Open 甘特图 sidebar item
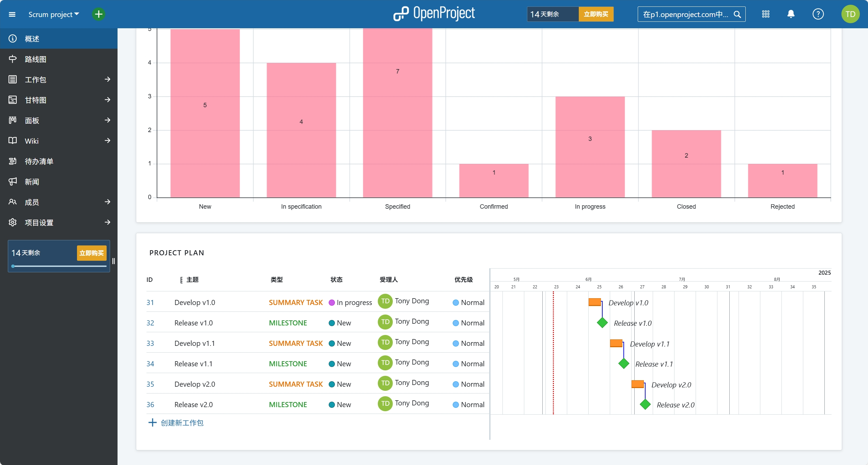The width and height of the screenshot is (868, 465). [x=49, y=100]
